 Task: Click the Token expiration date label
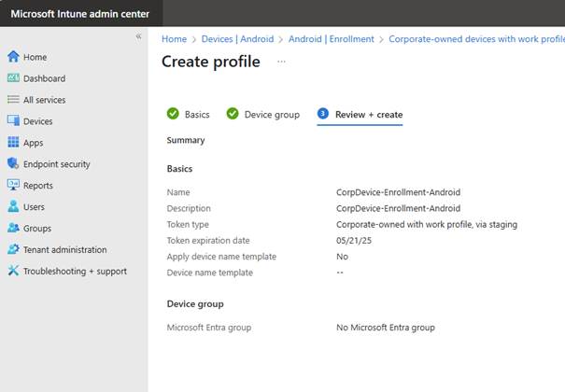tap(208, 241)
